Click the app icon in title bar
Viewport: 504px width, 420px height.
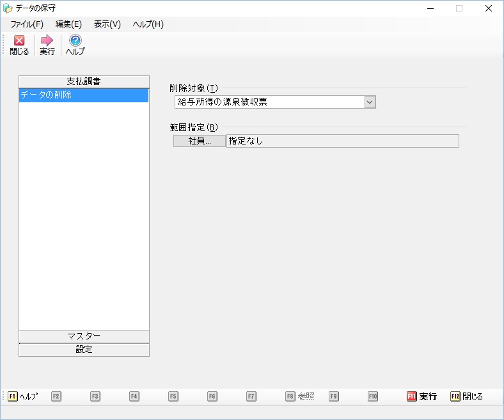tap(8, 8)
